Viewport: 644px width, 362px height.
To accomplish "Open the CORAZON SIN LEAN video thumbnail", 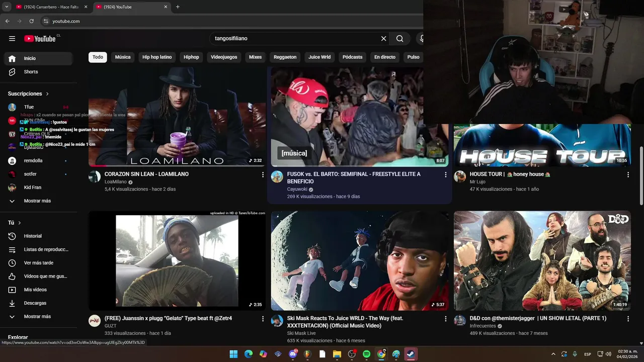I will (x=177, y=117).
